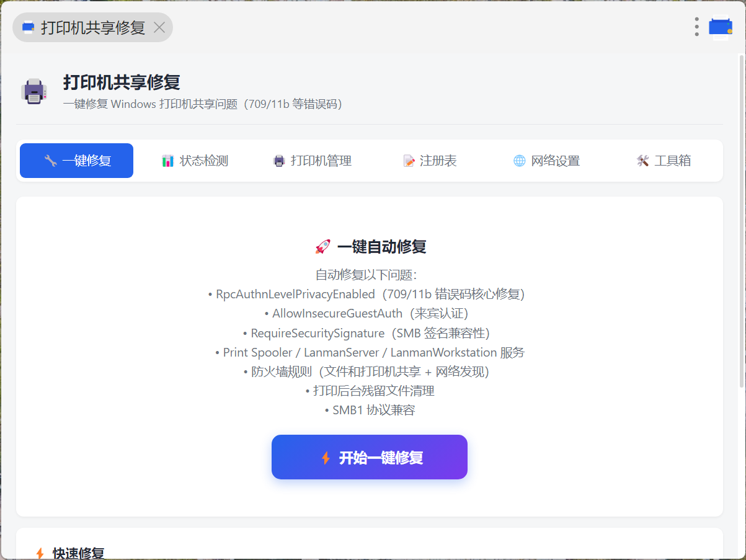Click the hammer-and-wrench icon on 工具箱

click(x=642, y=161)
